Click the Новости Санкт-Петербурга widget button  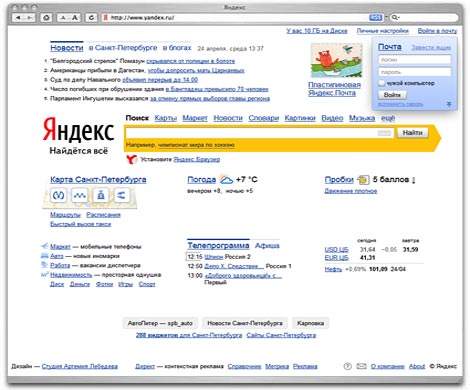point(245,323)
